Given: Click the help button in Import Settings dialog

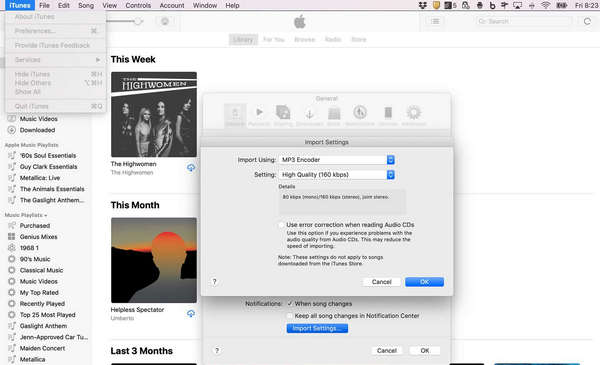Looking at the screenshot, I should click(x=215, y=282).
